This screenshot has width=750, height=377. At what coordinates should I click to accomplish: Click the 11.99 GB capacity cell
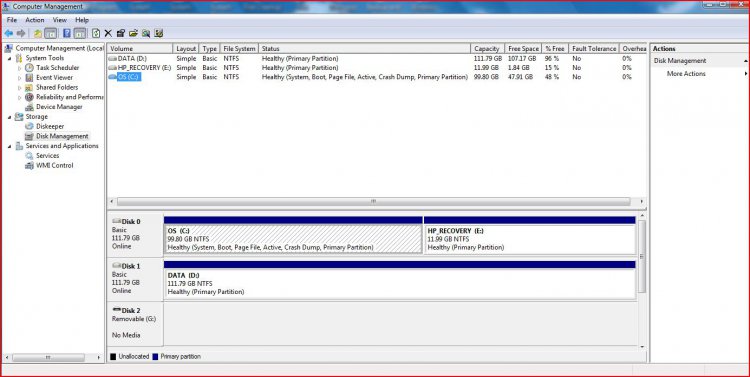(x=488, y=68)
